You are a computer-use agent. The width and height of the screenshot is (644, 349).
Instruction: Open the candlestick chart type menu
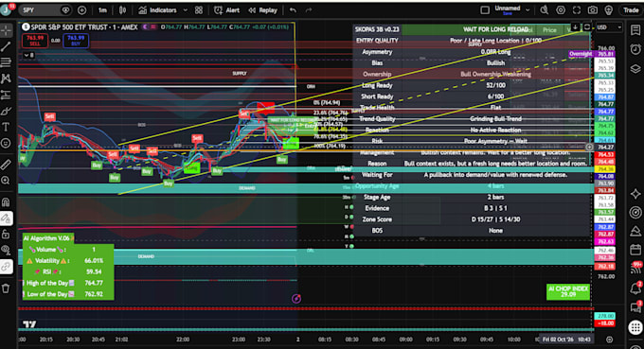click(x=122, y=9)
